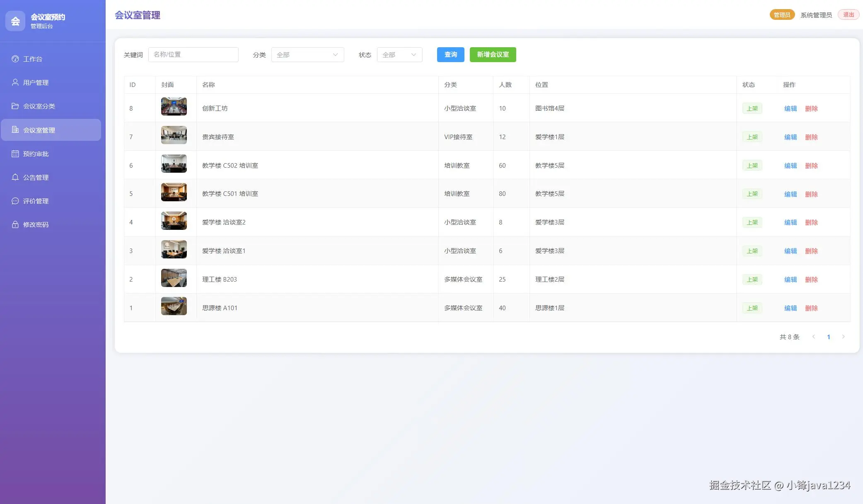Click the 退出 logout button
This screenshot has width=863, height=504.
pos(848,15)
